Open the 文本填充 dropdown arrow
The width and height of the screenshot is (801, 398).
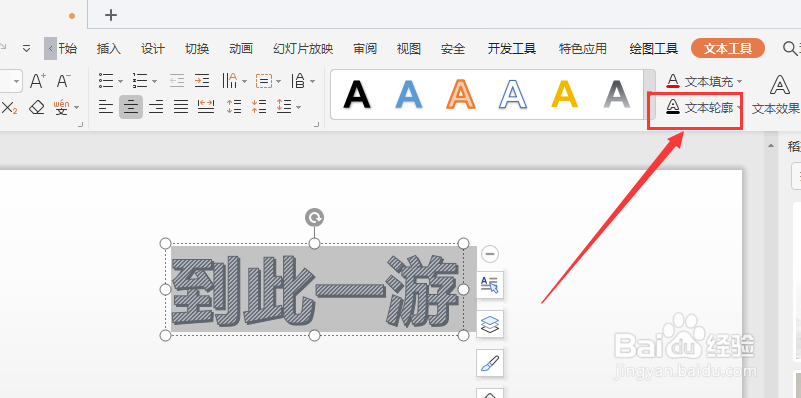pyautogui.click(x=739, y=81)
